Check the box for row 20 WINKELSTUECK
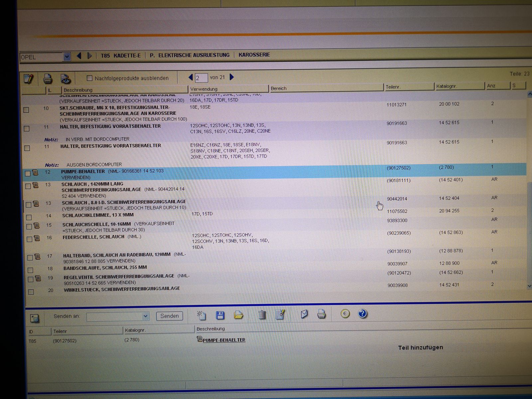The width and height of the screenshot is (532, 399). (31, 292)
